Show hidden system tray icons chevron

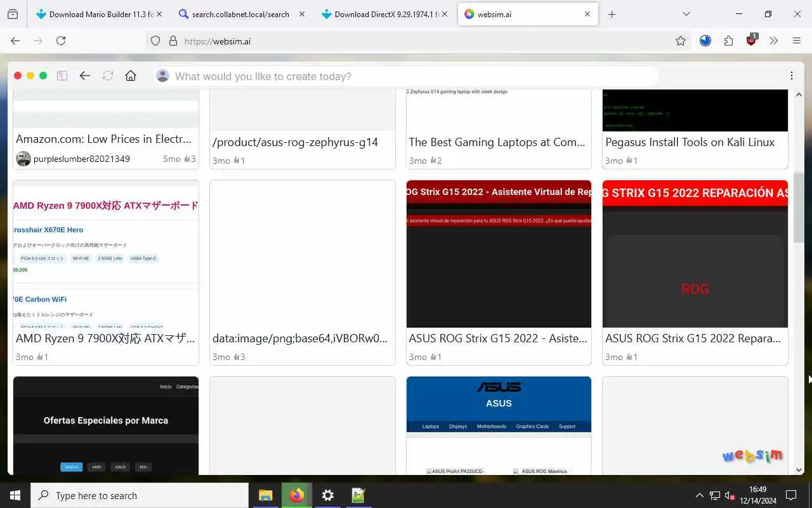coord(699,495)
